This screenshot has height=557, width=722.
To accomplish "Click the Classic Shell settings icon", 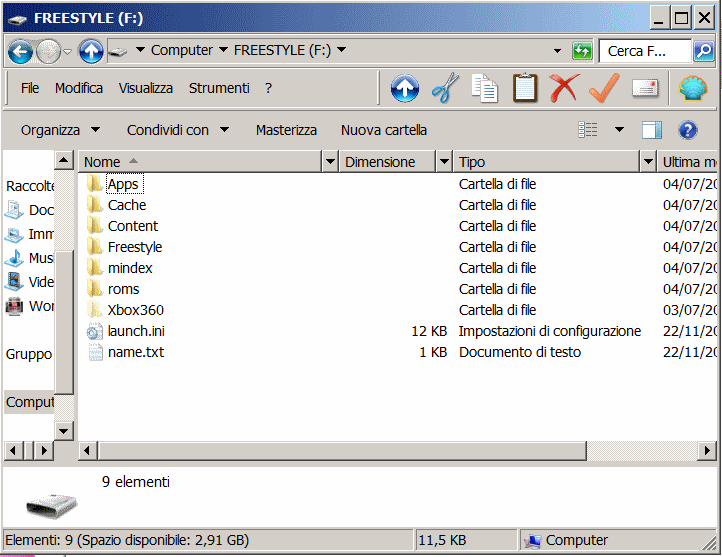I will (x=693, y=88).
